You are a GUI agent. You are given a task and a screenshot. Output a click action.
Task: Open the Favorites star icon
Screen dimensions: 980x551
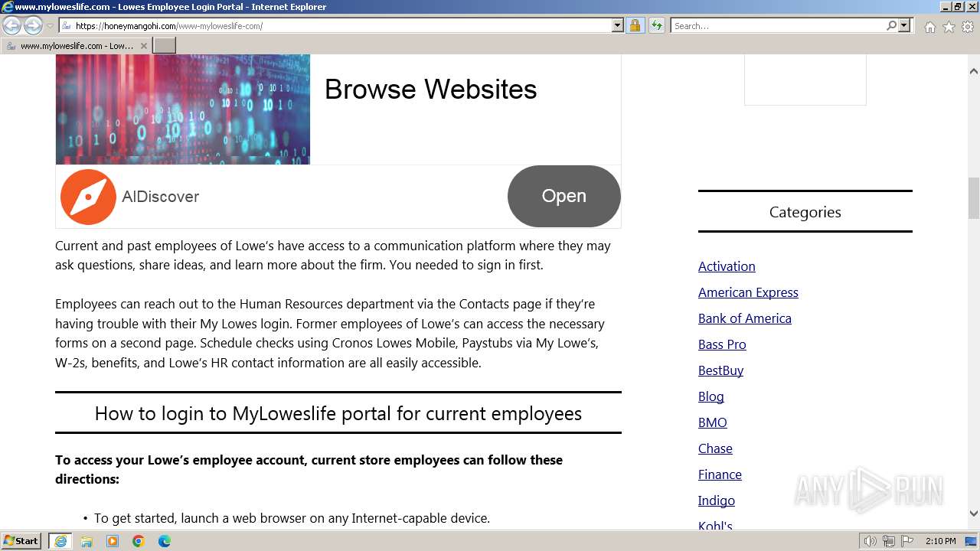(949, 27)
